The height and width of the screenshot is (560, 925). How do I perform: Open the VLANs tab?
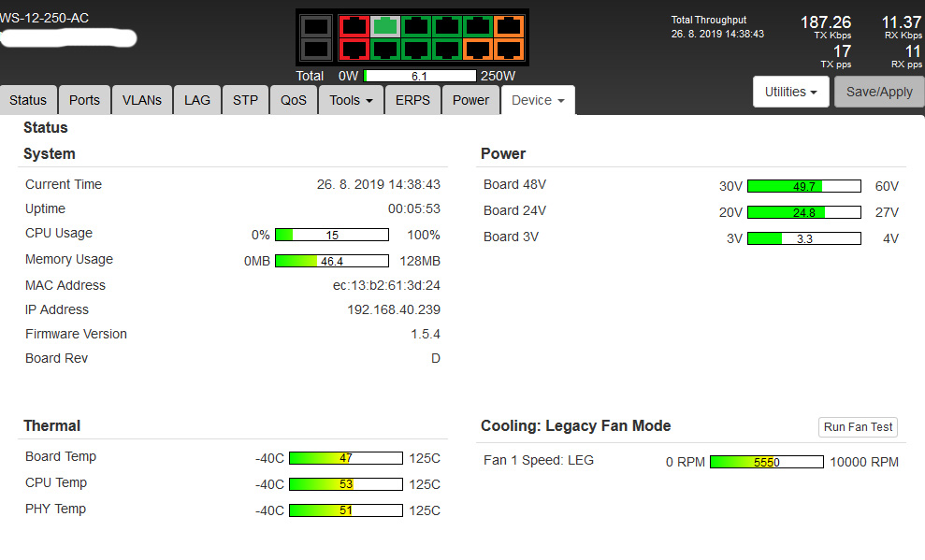[x=141, y=100]
